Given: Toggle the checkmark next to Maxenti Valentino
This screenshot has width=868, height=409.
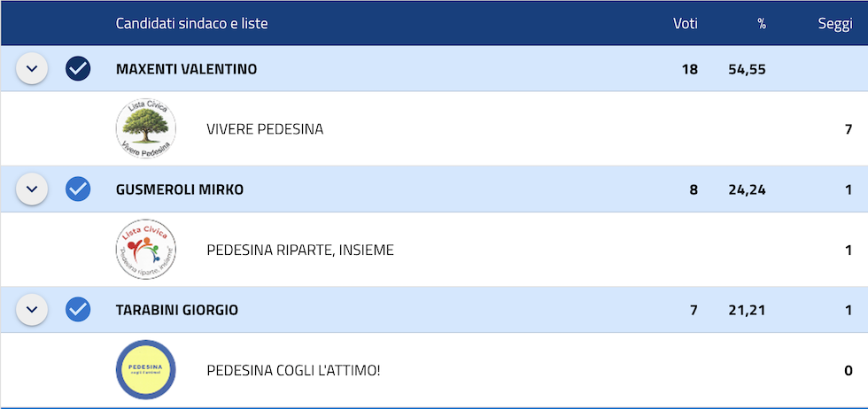Looking at the screenshot, I should point(78,69).
